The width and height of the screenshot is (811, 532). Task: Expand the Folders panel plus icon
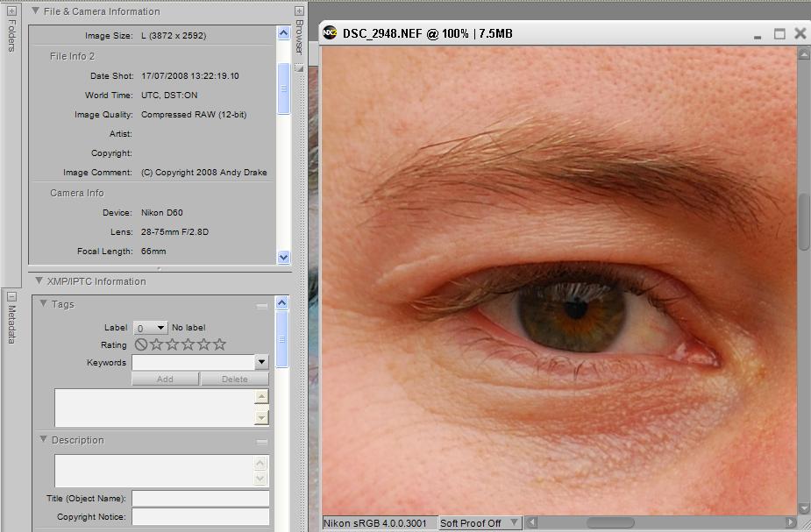[11, 11]
